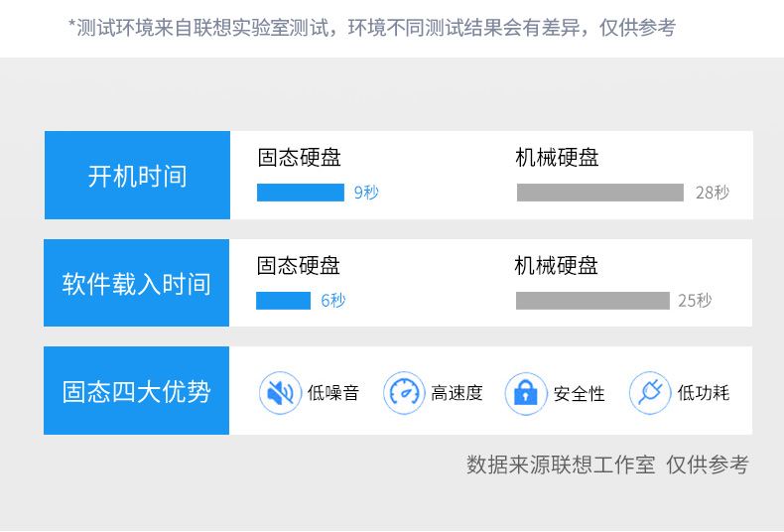Click the power plug 低功耗 icon
This screenshot has height=532, width=784.
(650, 392)
